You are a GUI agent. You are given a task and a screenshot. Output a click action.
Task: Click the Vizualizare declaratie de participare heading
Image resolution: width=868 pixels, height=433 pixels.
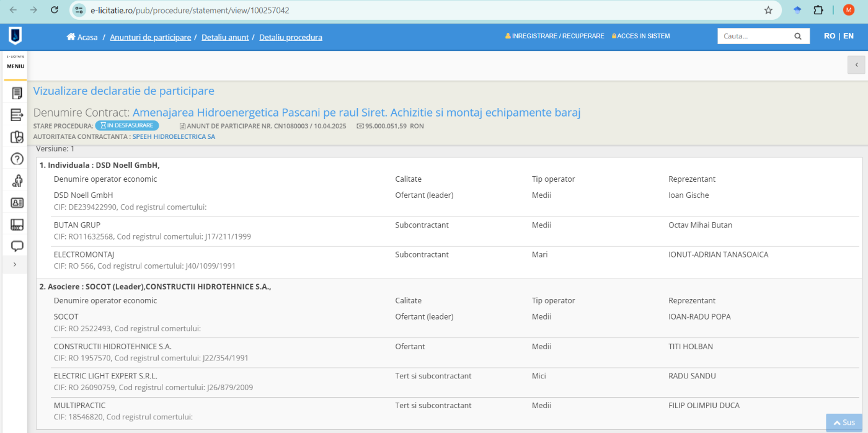[123, 91]
